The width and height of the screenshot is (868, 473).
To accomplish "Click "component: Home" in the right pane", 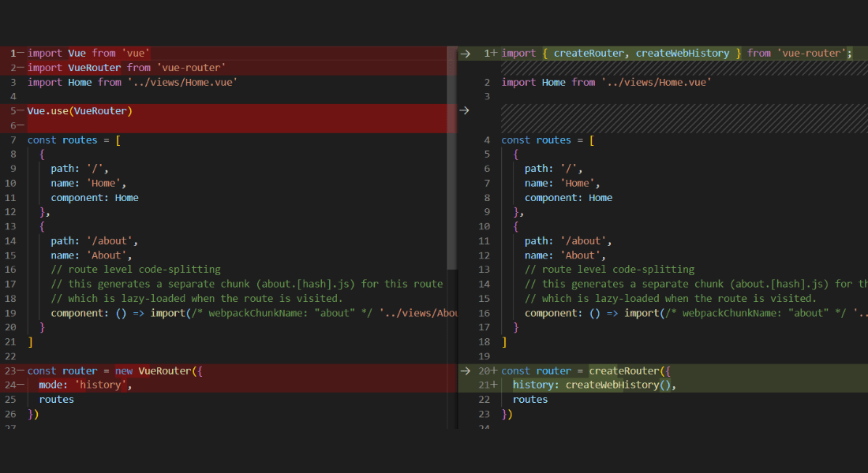I will (x=568, y=198).
